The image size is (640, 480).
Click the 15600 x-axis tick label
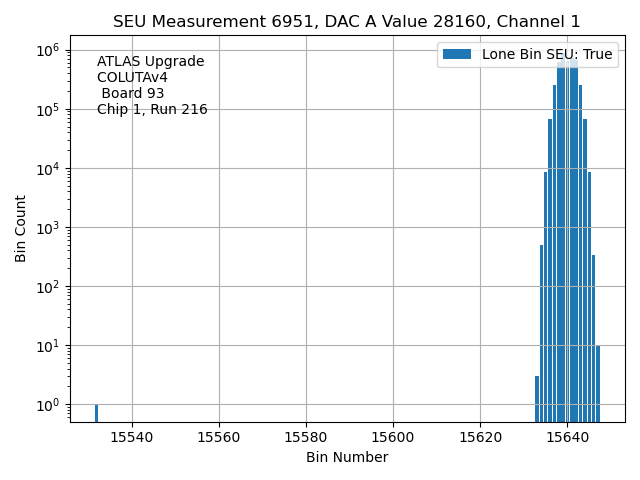click(393, 437)
